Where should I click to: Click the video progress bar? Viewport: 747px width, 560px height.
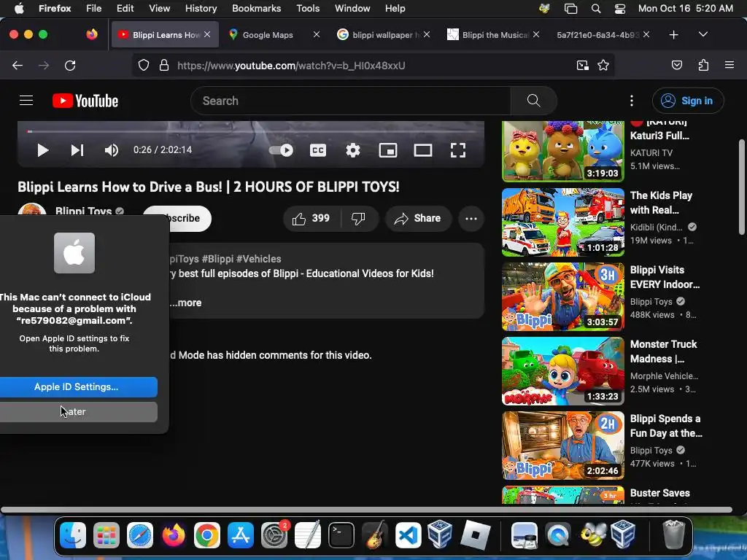pos(251,131)
